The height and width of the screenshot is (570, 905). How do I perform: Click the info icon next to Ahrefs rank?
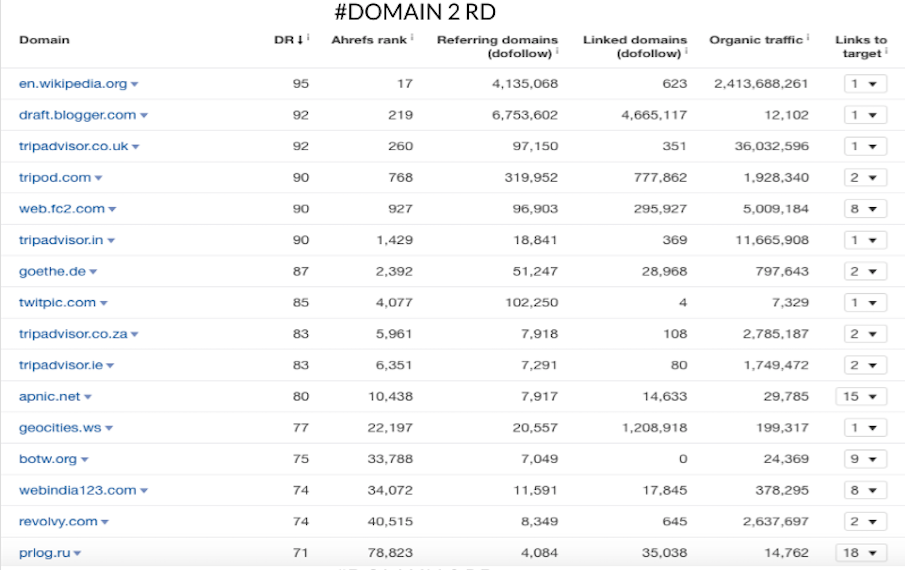[412, 37]
